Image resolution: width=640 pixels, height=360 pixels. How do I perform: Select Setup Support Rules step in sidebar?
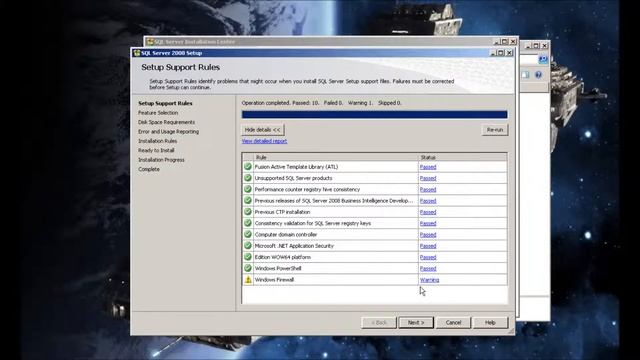click(x=165, y=103)
